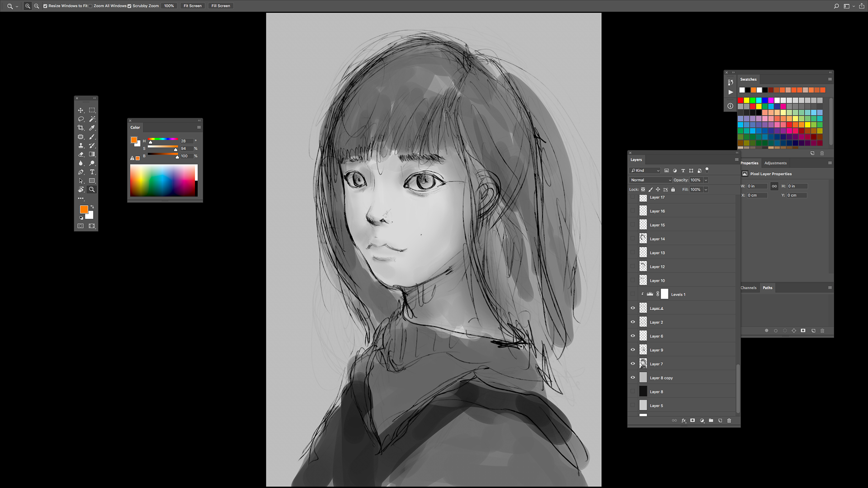Enable Zoom All Windows checkbox
The height and width of the screenshot is (488, 868).
coord(91,6)
